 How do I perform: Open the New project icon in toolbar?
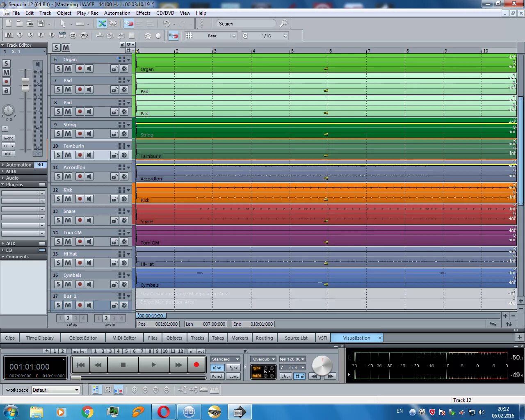click(9, 24)
